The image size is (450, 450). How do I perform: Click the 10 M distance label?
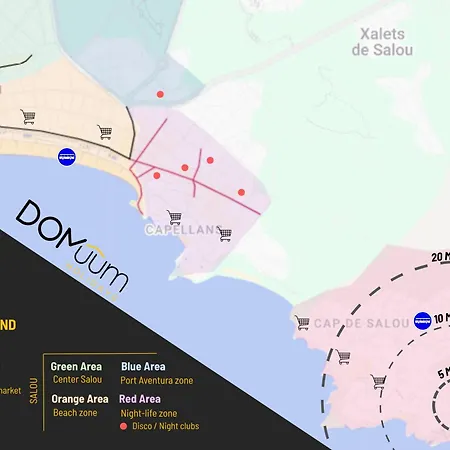[x=442, y=318]
